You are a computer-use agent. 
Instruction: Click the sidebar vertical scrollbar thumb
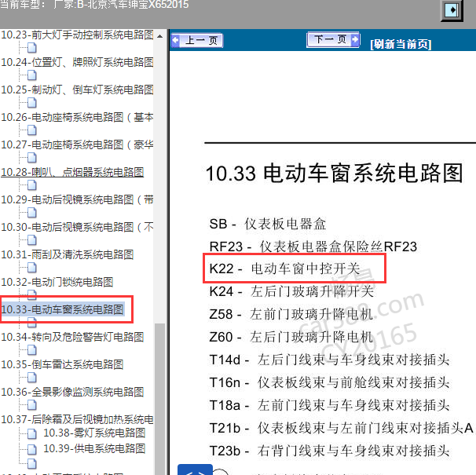(159, 397)
